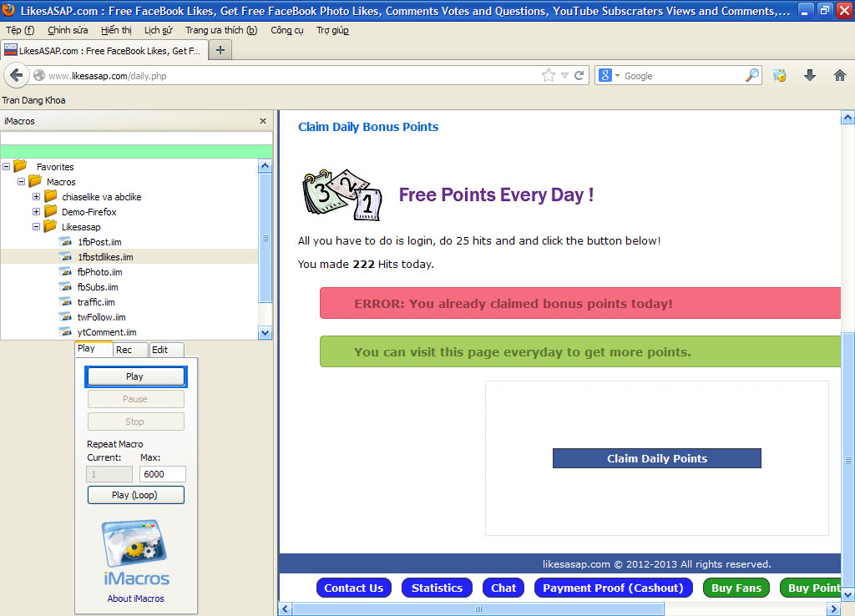Image resolution: width=855 pixels, height=616 pixels.
Task: Open the downloads arrow icon
Action: [x=810, y=75]
